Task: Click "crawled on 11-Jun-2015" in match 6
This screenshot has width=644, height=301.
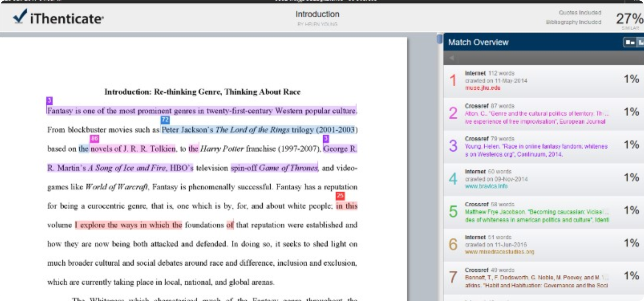Action: [x=496, y=244]
